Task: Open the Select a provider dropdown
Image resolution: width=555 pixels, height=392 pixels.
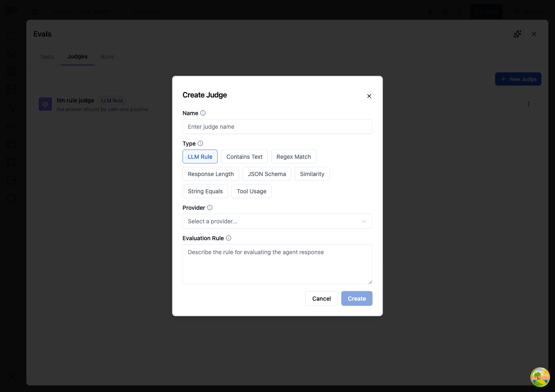Action: pyautogui.click(x=277, y=221)
